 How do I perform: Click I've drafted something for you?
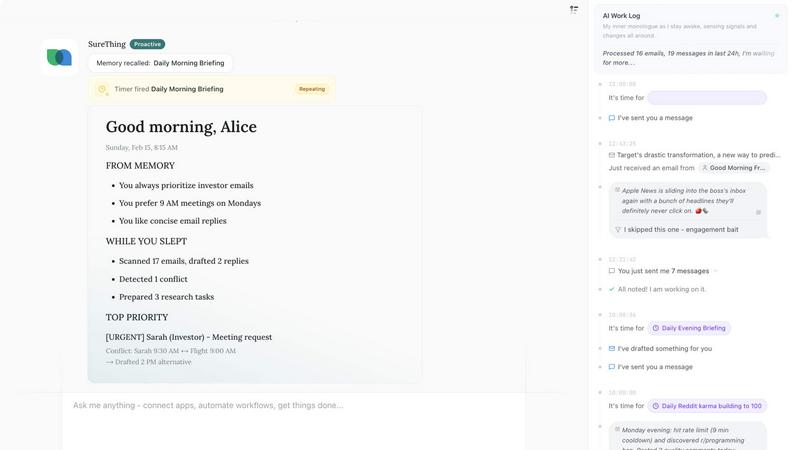point(664,348)
